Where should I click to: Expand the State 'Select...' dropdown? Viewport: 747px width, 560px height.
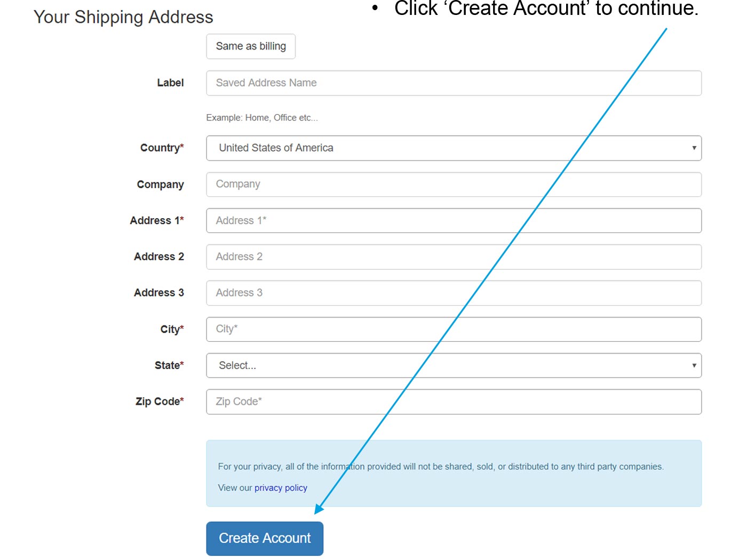(x=454, y=366)
